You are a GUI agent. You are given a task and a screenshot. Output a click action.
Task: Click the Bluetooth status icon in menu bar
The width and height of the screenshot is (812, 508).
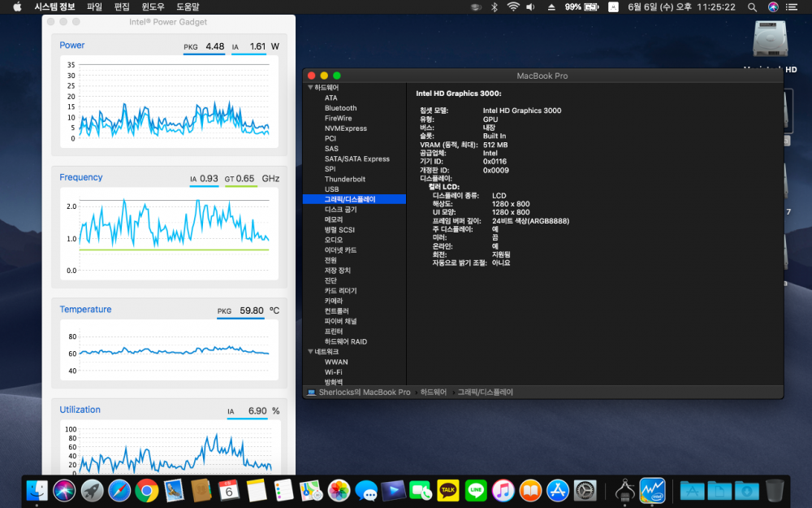(494, 7)
